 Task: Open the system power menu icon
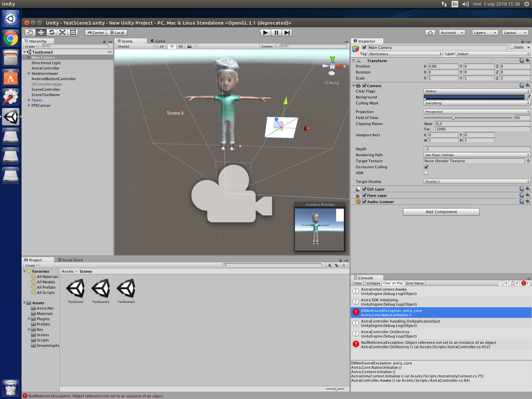526,4
